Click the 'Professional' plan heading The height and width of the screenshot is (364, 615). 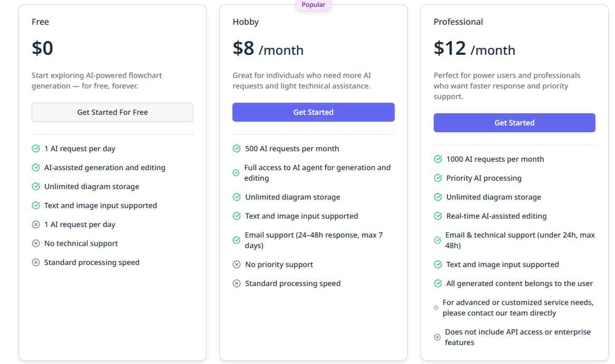pyautogui.click(x=458, y=22)
